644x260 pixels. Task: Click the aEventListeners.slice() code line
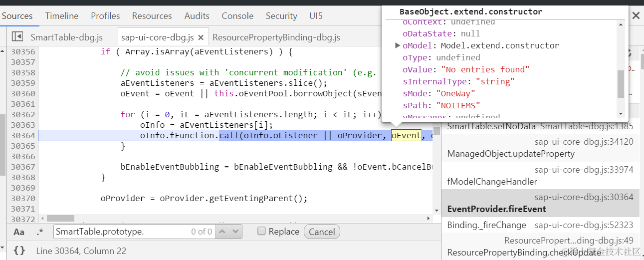tap(223, 83)
